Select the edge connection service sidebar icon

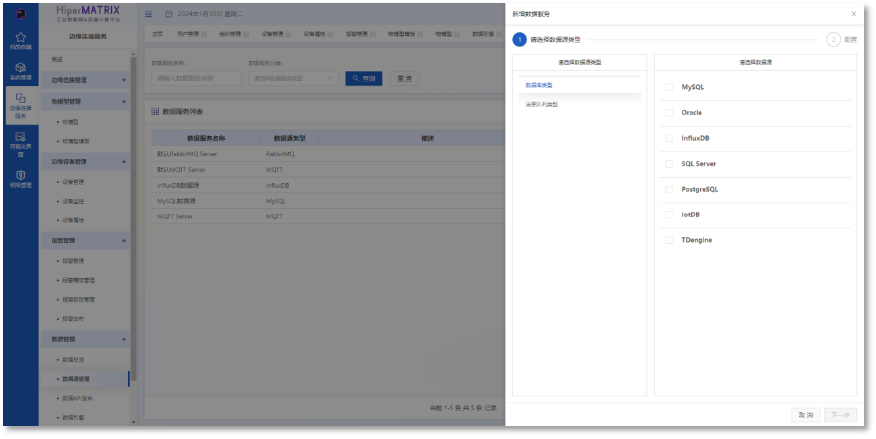pyautogui.click(x=21, y=98)
